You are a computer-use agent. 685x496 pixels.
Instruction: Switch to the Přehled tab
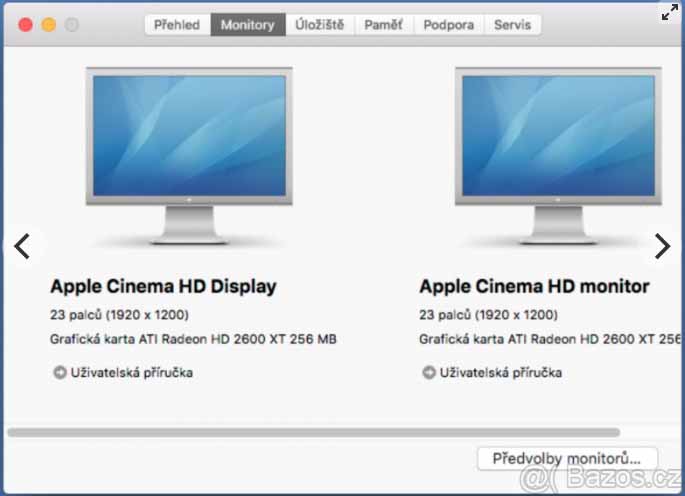pos(177,25)
